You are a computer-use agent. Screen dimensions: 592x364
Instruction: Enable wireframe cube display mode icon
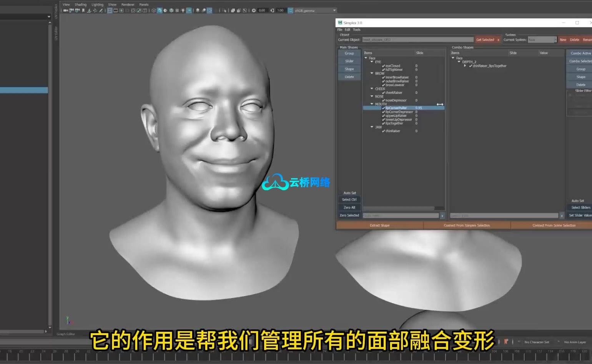click(154, 10)
